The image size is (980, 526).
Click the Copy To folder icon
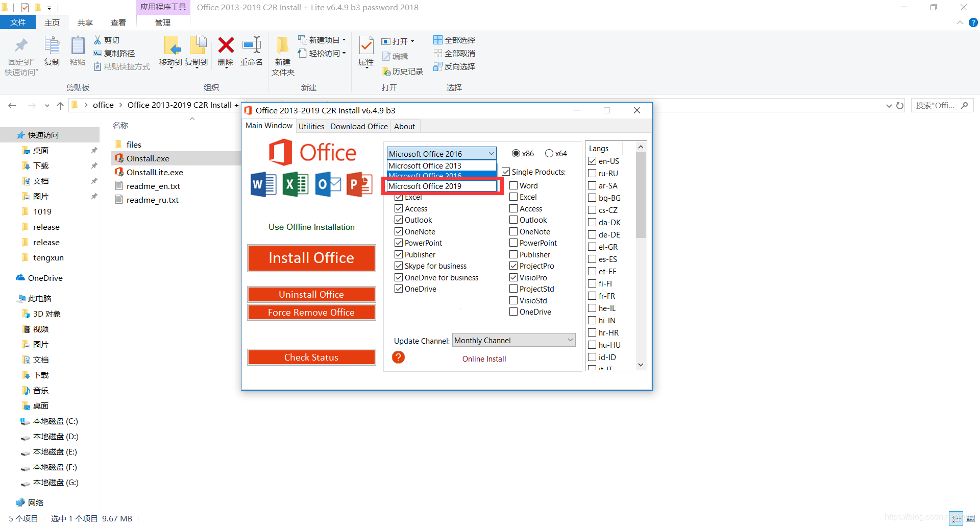click(197, 45)
